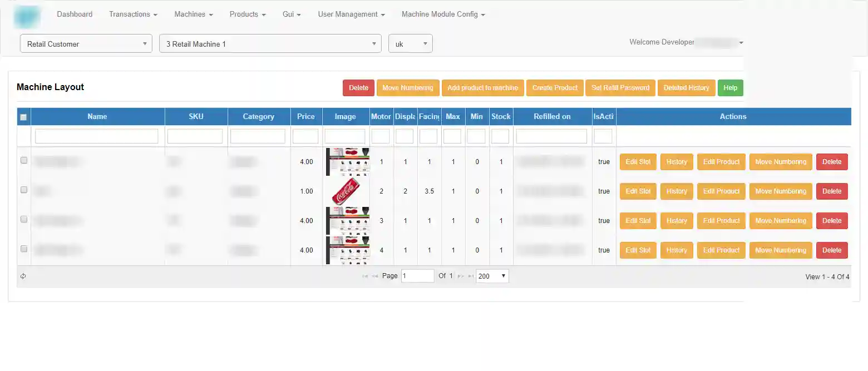
Task: Expand the 3 Retail Machine 1 selector
Action: pyautogui.click(x=270, y=44)
